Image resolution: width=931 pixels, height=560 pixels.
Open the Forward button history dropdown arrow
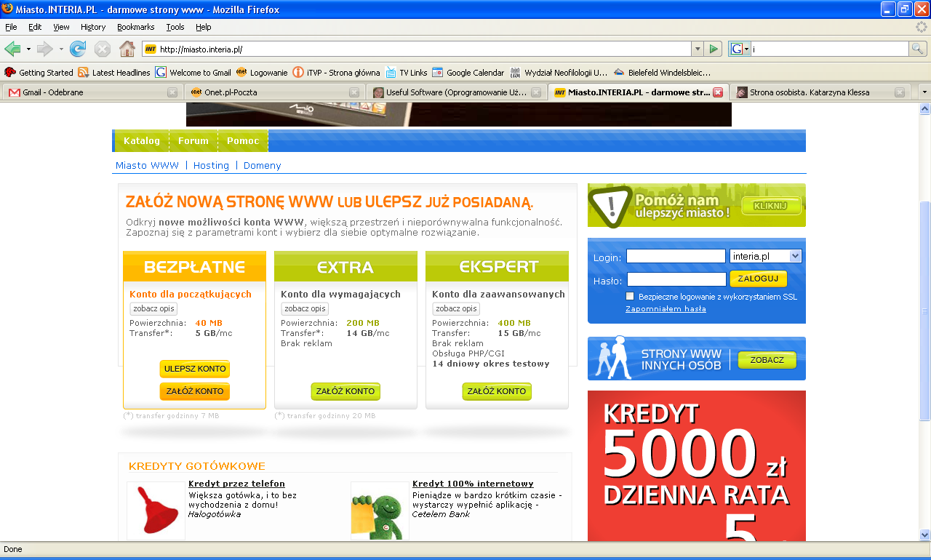(61, 49)
